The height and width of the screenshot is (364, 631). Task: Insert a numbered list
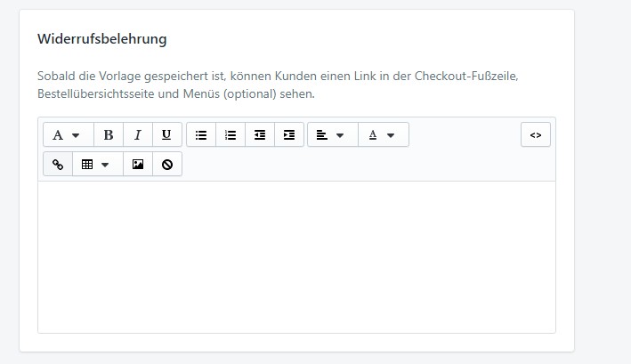(x=231, y=135)
